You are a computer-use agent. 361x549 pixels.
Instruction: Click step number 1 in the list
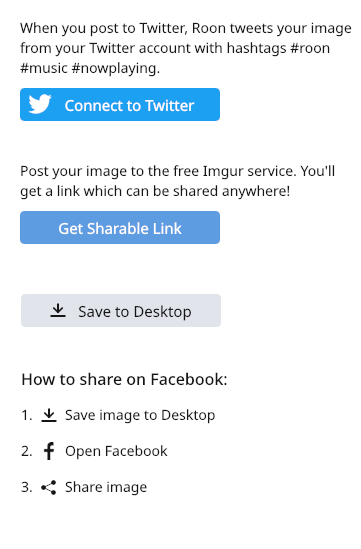[27, 415]
